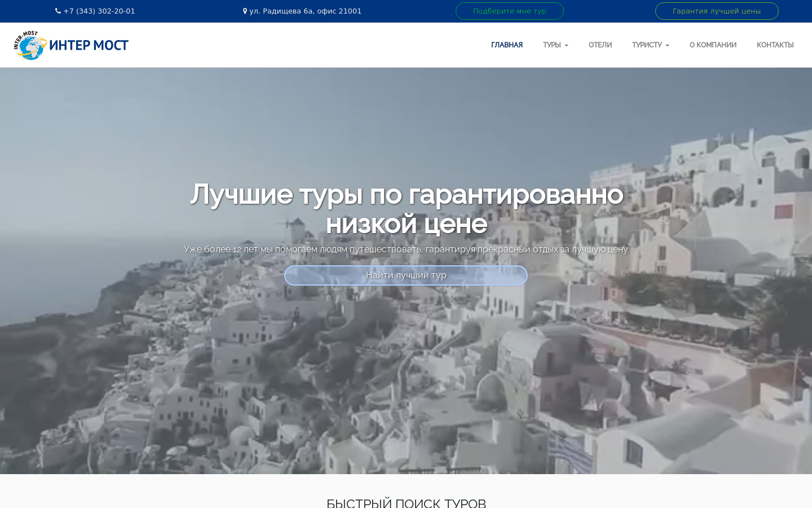The width and height of the screenshot is (812, 508).
Task: Click the subtitle about 12 лет
Action: coord(406,249)
